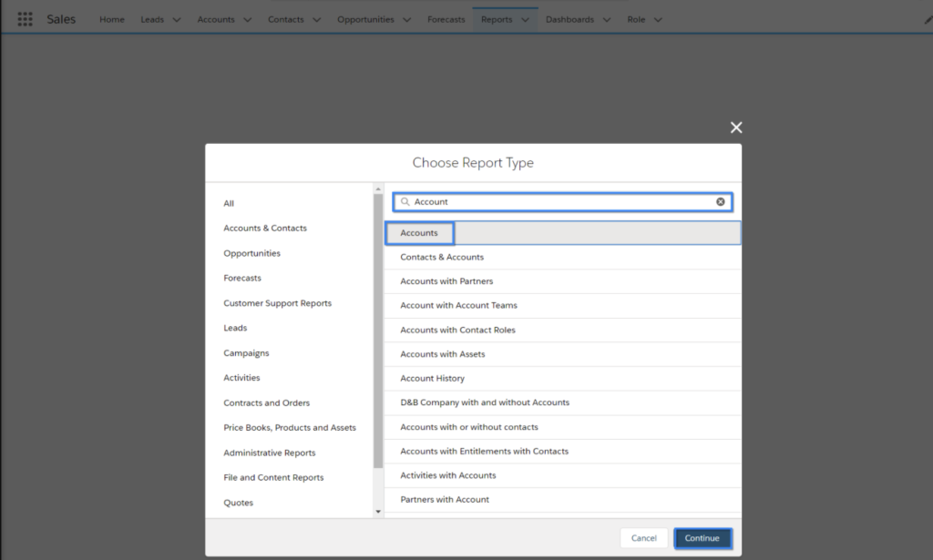Select Accounts with Assets report type

pos(562,354)
